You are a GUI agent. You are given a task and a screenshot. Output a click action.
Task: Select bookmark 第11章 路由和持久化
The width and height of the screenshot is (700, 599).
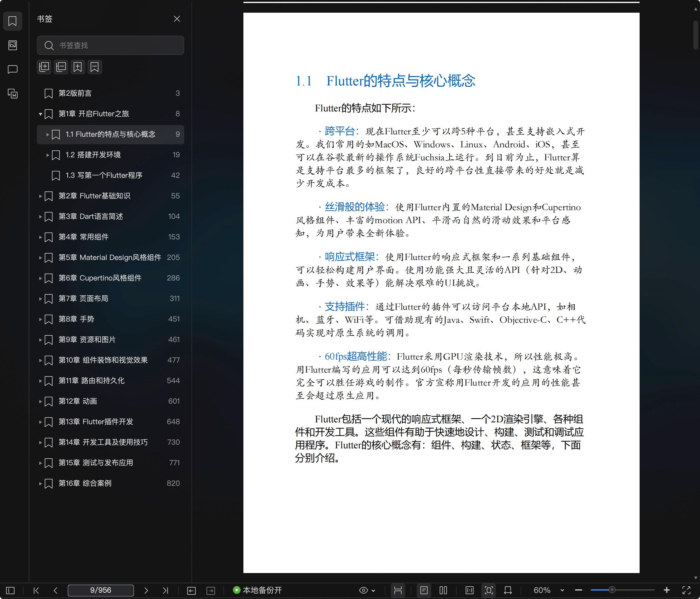click(x=111, y=381)
